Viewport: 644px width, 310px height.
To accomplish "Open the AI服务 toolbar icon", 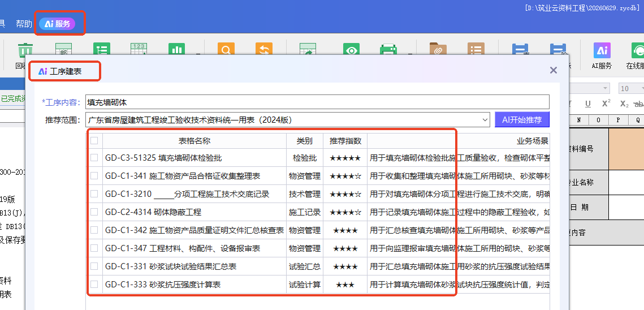I will tap(602, 50).
